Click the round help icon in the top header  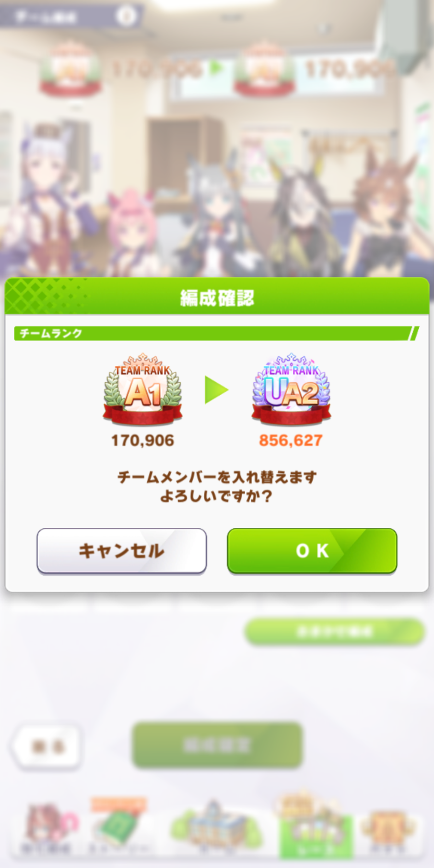coord(126,16)
